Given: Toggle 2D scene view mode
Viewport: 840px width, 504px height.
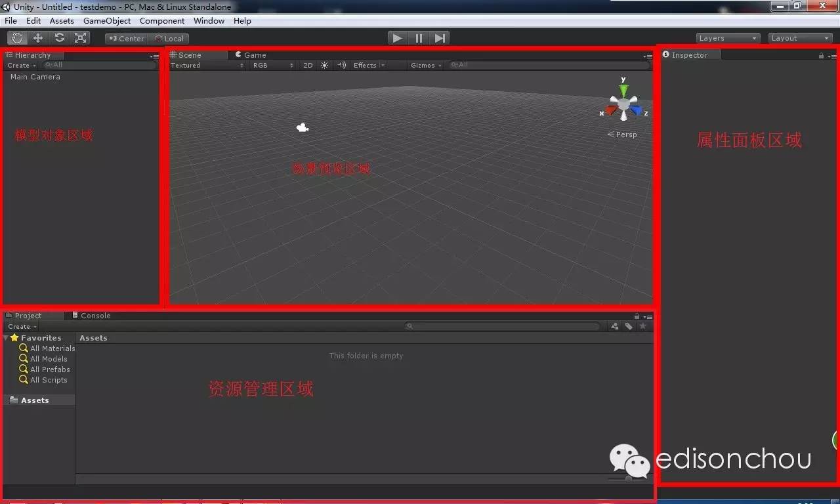Looking at the screenshot, I should pos(308,65).
